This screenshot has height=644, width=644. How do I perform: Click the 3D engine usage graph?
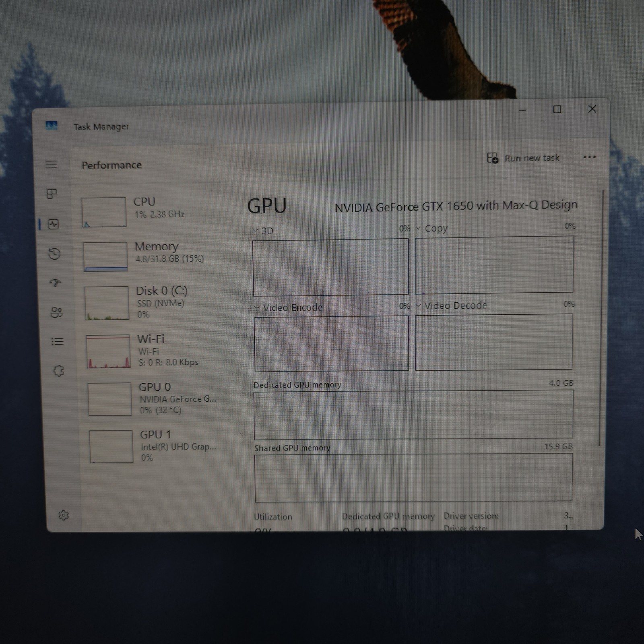tap(330, 267)
